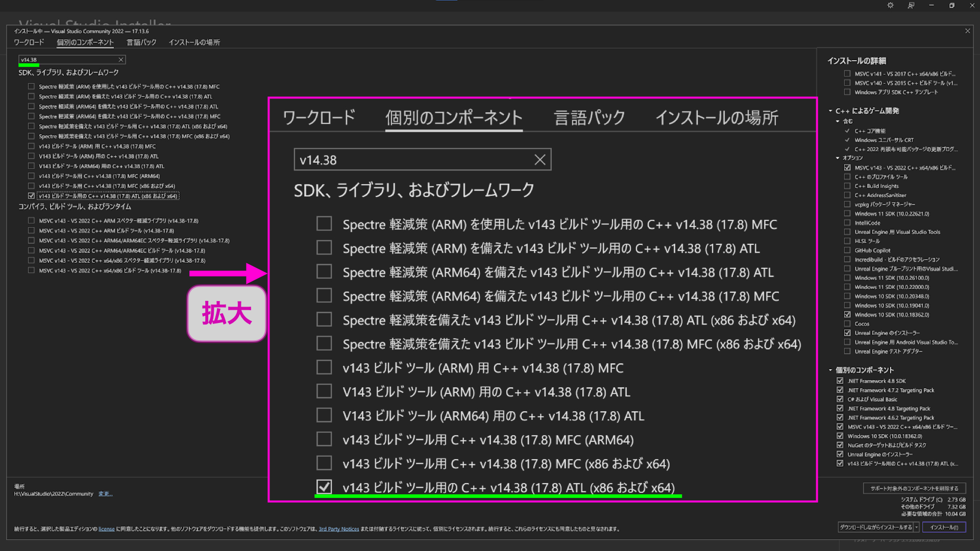Click the H:\VisualStudio\2022\Community path text
980x551 pixels.
click(54, 494)
